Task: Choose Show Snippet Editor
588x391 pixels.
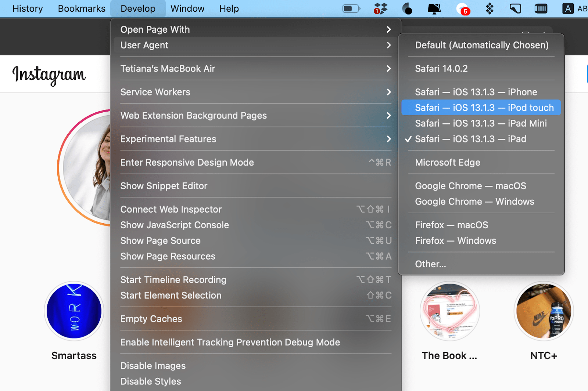Action: pyautogui.click(x=256, y=186)
